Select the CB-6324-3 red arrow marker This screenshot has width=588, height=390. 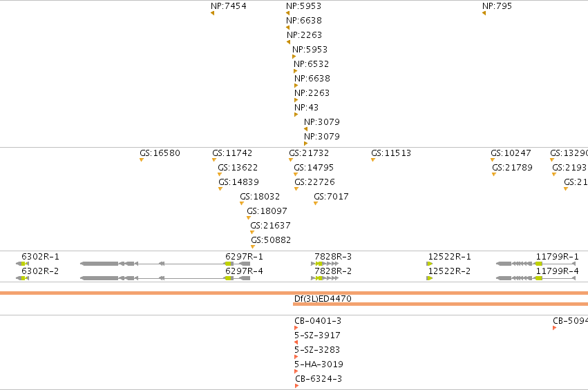pyautogui.click(x=297, y=386)
